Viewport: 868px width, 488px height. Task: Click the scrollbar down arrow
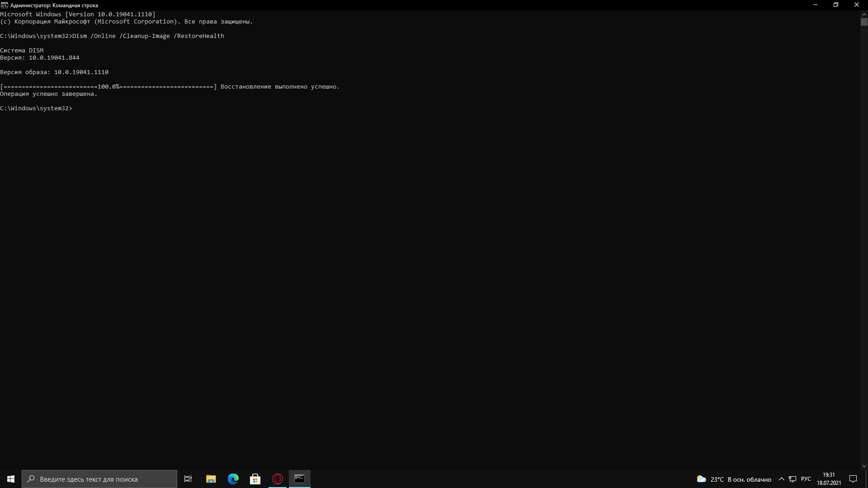(864, 466)
